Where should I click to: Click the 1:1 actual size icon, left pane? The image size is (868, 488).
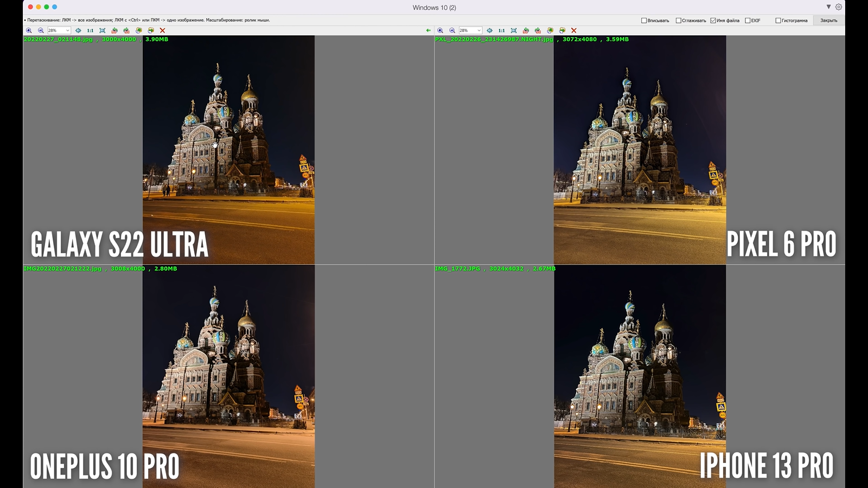[x=90, y=30]
